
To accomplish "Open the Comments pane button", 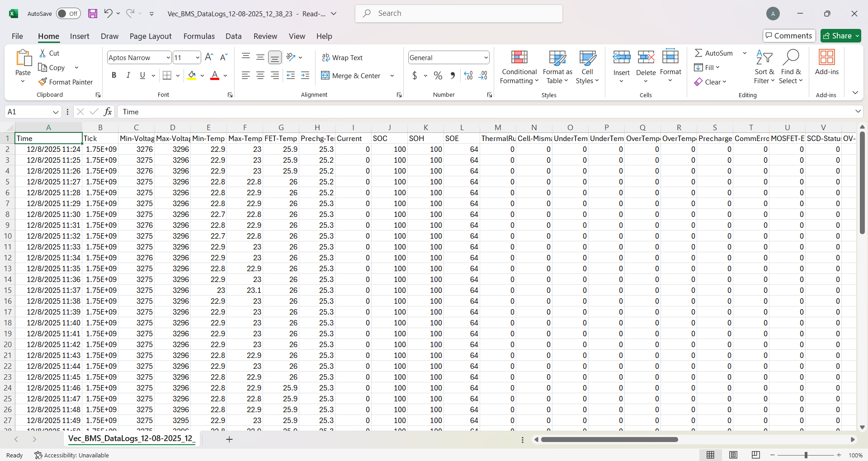I will (789, 36).
